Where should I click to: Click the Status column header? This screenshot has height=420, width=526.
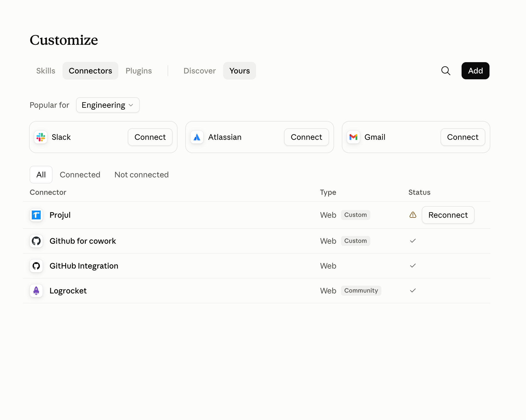419,192
